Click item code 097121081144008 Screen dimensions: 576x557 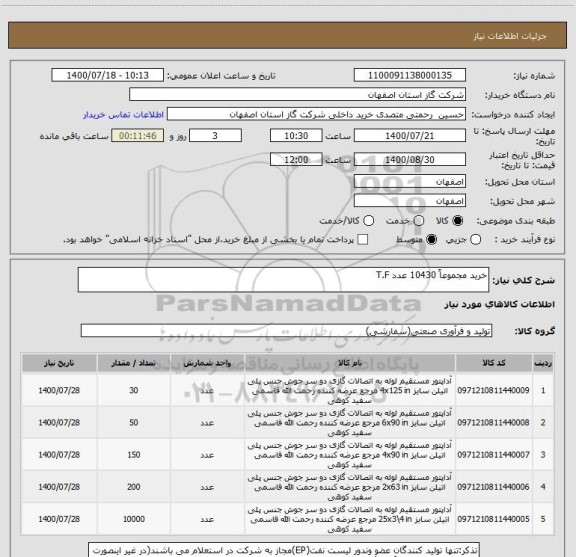pos(494,423)
